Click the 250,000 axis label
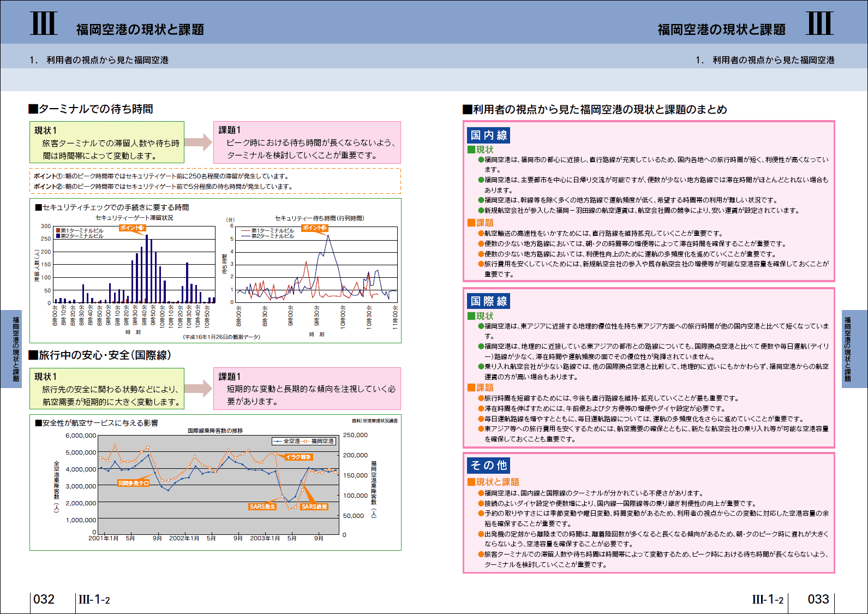The width and height of the screenshot is (868, 614). tap(355, 435)
